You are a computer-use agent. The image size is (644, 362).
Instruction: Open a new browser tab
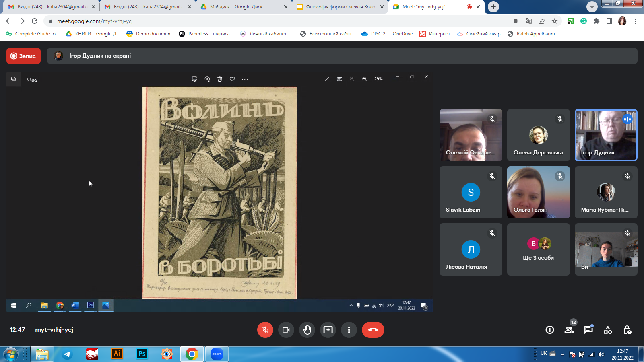(x=493, y=7)
